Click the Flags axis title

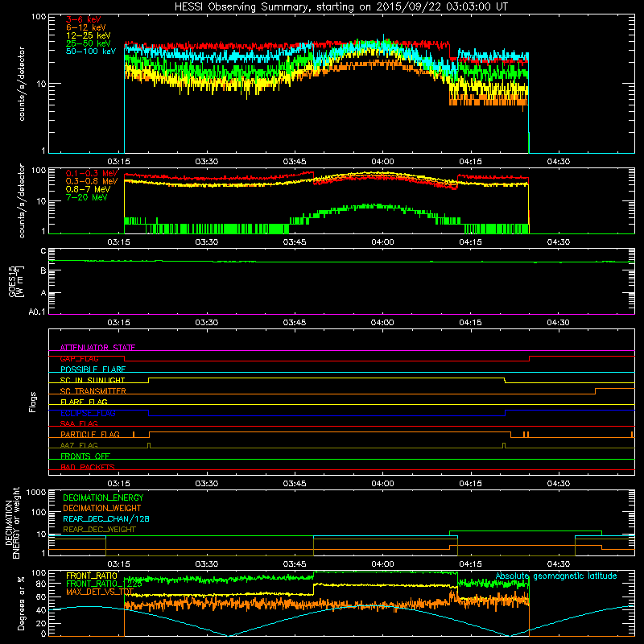(33, 402)
